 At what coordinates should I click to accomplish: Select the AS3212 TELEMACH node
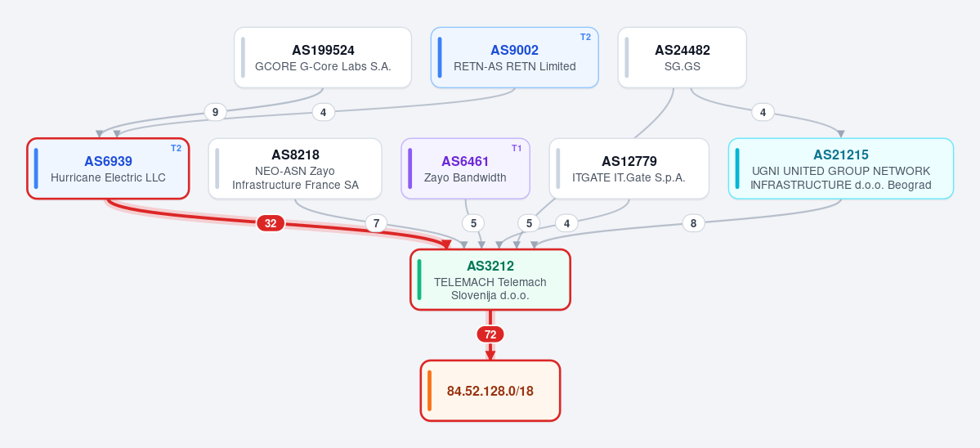tap(490, 280)
